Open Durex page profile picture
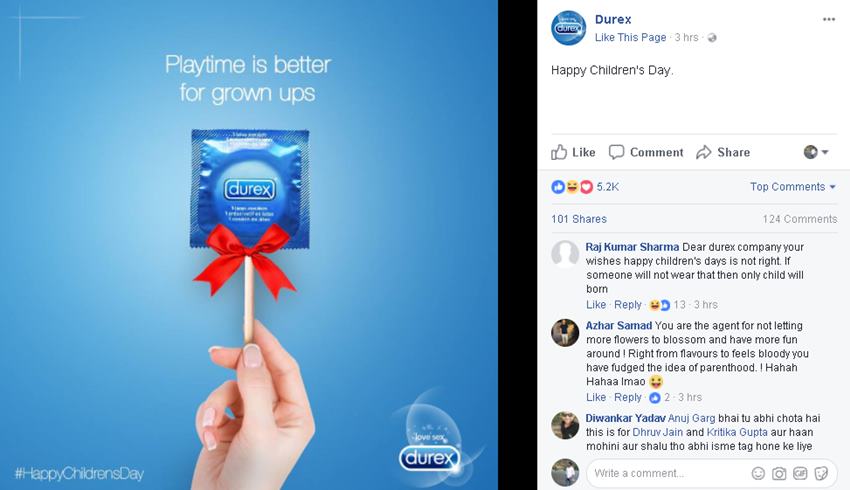 tap(568, 28)
